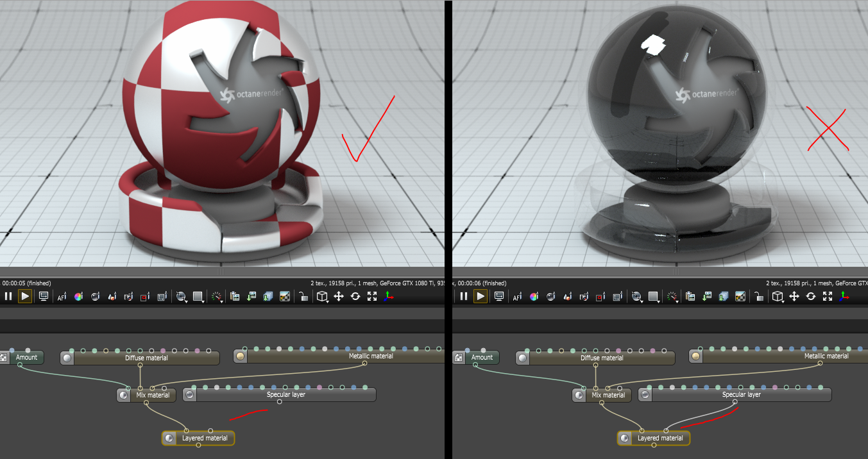Toggle viewport lock in right viewport
The image size is (868, 459).
(759, 296)
